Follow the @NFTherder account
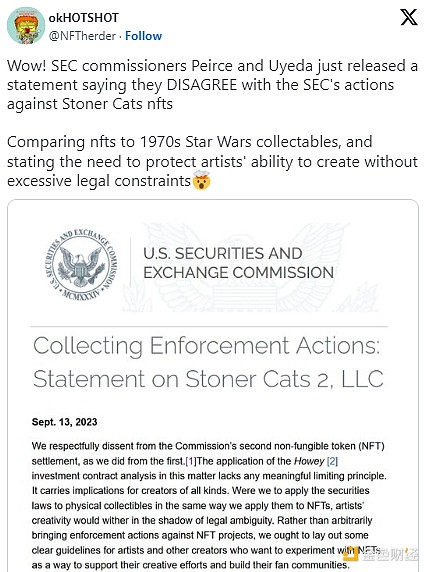 click(143, 36)
